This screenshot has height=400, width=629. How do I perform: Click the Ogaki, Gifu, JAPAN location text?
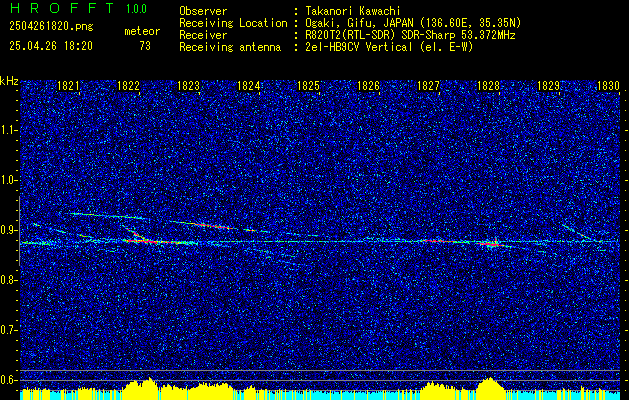click(413, 23)
